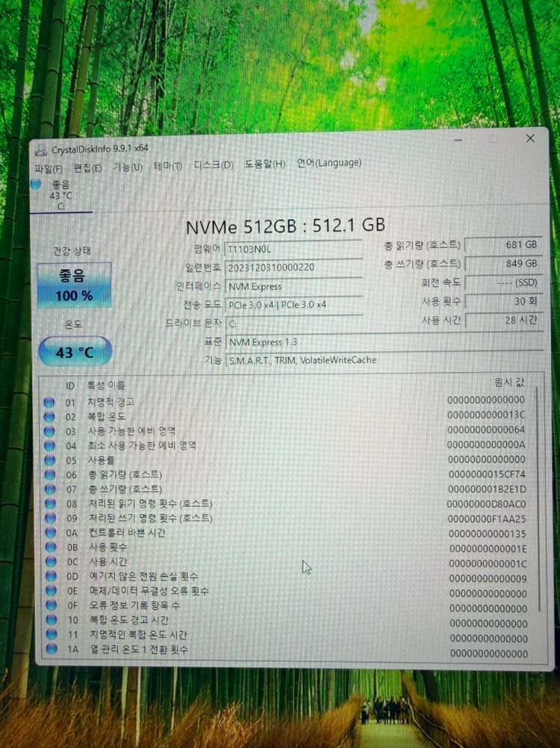This screenshot has height=748, width=560.
Task: Click the attribute list vertical scrollbar
Action: [x=538, y=498]
